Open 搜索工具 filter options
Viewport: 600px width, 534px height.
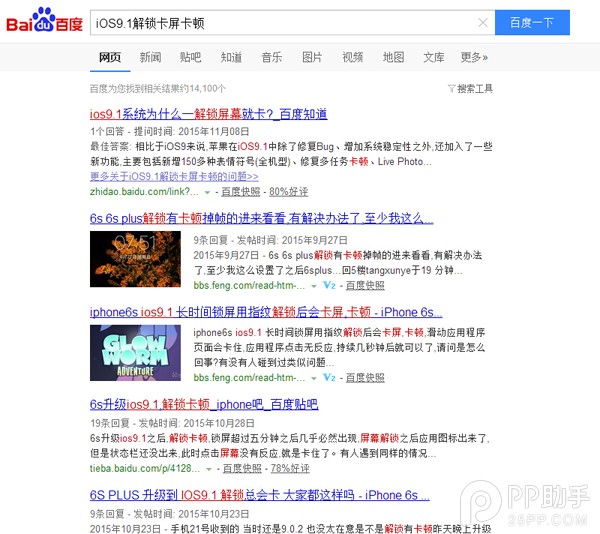point(470,89)
